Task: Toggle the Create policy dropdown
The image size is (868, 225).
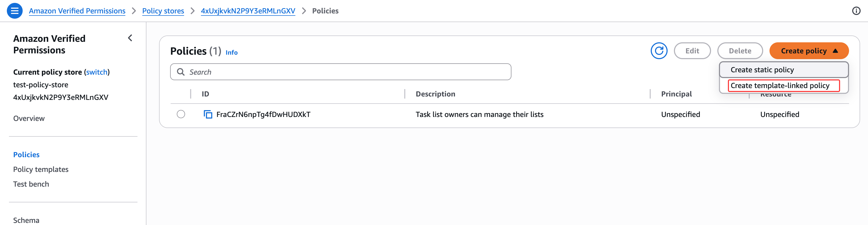Action: [x=809, y=51]
